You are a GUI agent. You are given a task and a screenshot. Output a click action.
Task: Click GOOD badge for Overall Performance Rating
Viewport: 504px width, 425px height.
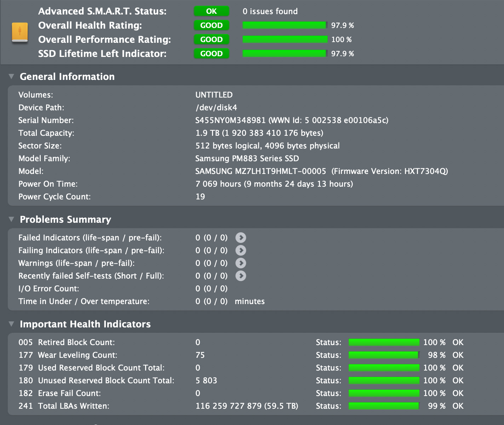coord(211,40)
